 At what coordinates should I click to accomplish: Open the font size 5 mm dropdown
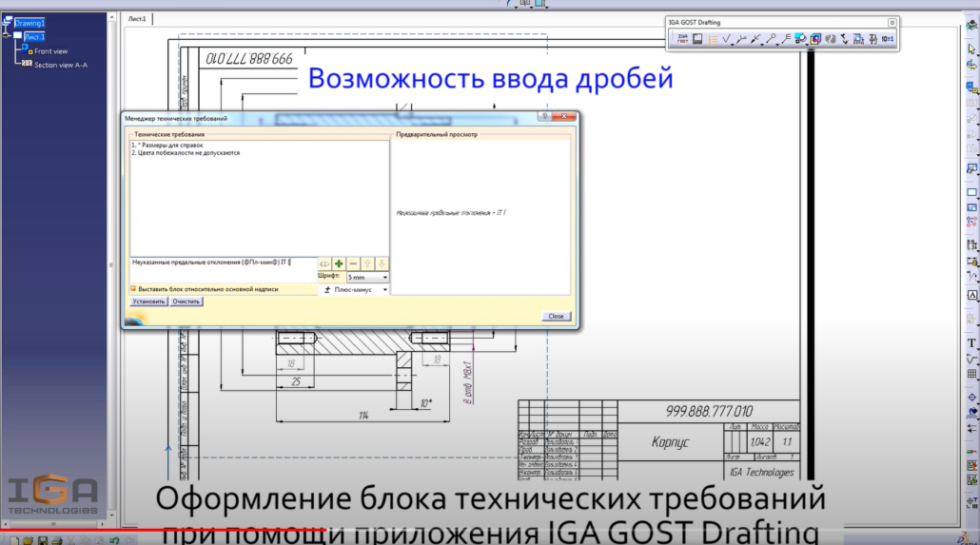385,276
